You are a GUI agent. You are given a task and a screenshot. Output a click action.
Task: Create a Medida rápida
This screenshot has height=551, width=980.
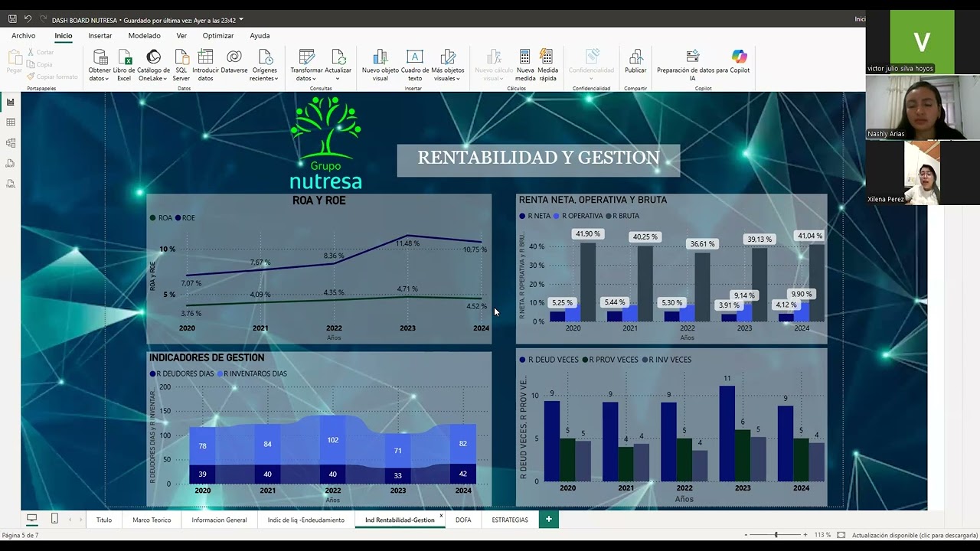tap(547, 65)
